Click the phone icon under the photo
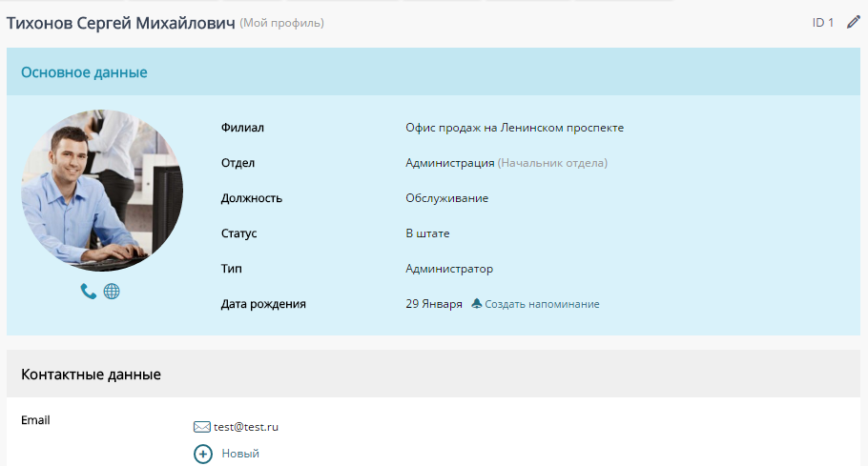 coord(88,292)
